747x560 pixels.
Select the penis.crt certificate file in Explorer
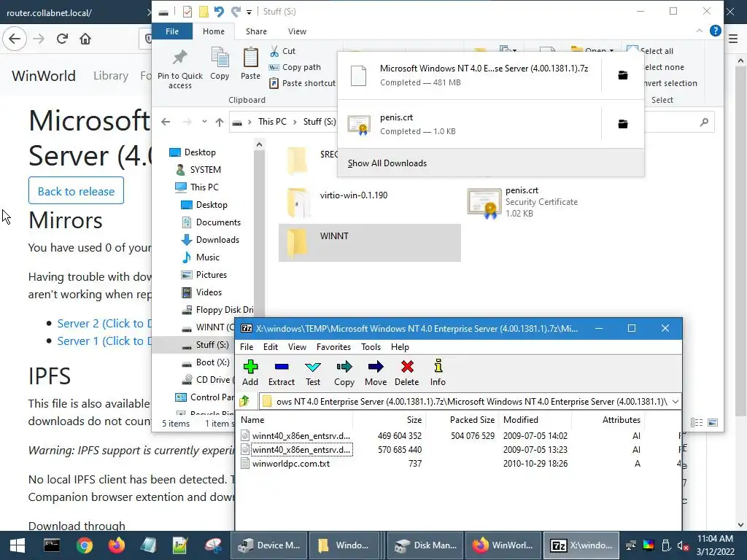(x=522, y=202)
